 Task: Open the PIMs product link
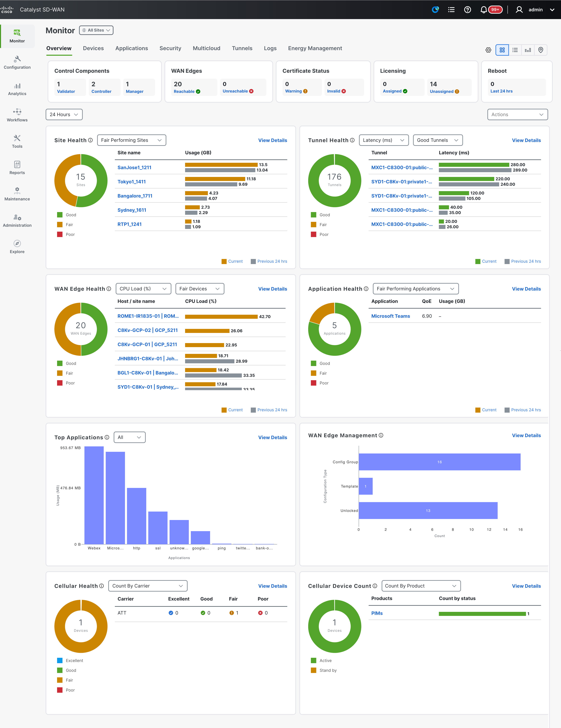click(x=377, y=613)
